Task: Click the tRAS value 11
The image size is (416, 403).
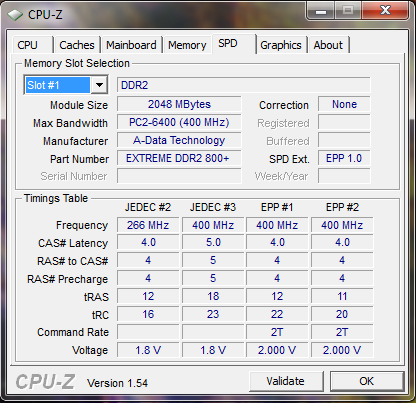Action: tap(342, 296)
